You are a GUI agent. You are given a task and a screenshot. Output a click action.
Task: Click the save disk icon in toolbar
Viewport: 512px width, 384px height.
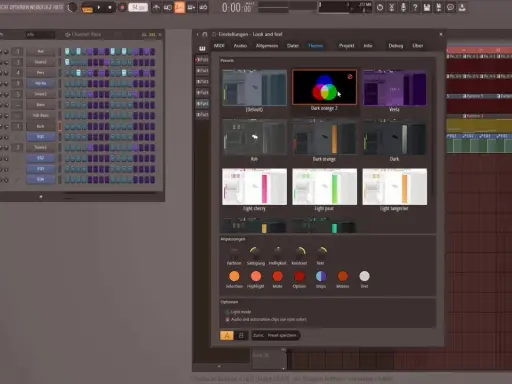coord(427,7)
